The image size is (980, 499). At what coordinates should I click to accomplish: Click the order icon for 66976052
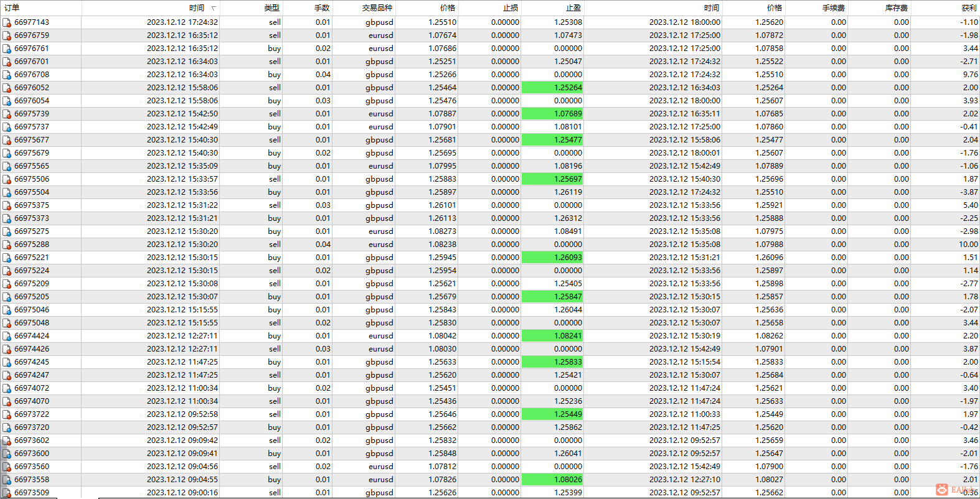(7, 88)
